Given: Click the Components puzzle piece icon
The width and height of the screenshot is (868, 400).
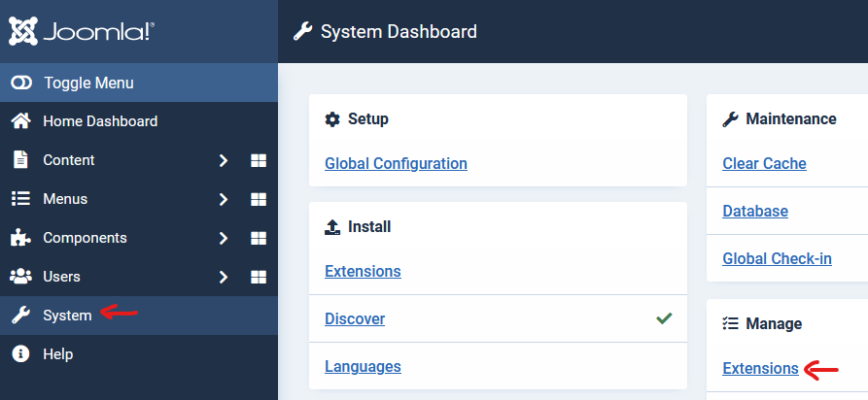Looking at the screenshot, I should coord(20,237).
